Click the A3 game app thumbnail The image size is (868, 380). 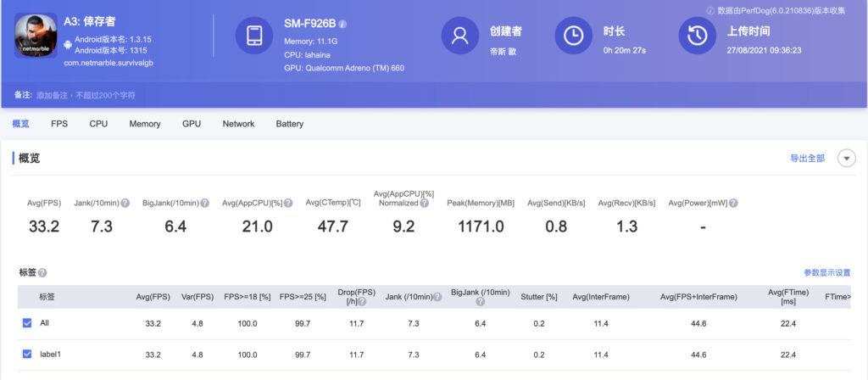pyautogui.click(x=36, y=36)
